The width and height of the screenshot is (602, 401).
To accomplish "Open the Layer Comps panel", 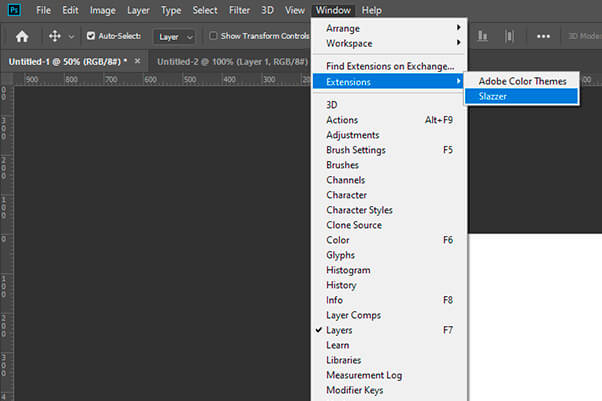I will 389,315.
